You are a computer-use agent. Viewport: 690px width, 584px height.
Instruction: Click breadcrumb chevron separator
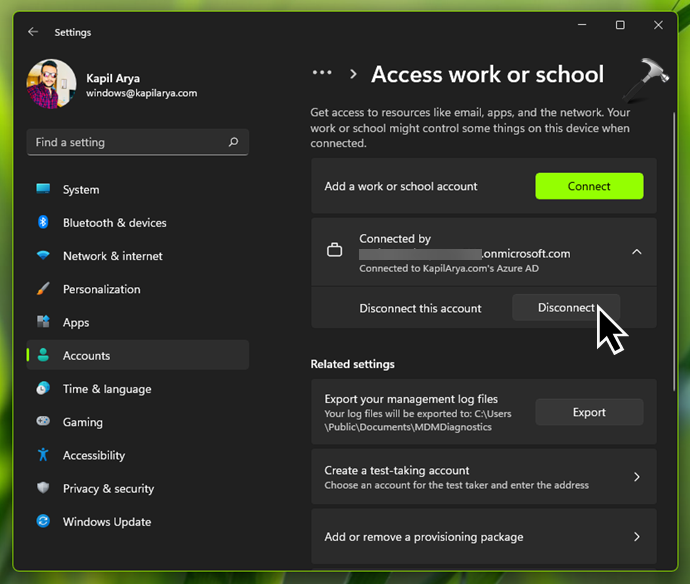click(353, 74)
